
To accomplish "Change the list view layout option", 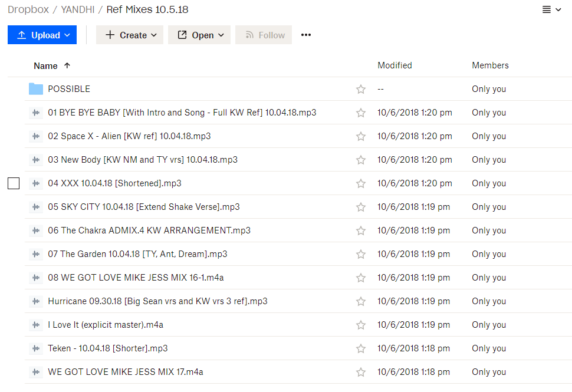I will pos(551,9).
